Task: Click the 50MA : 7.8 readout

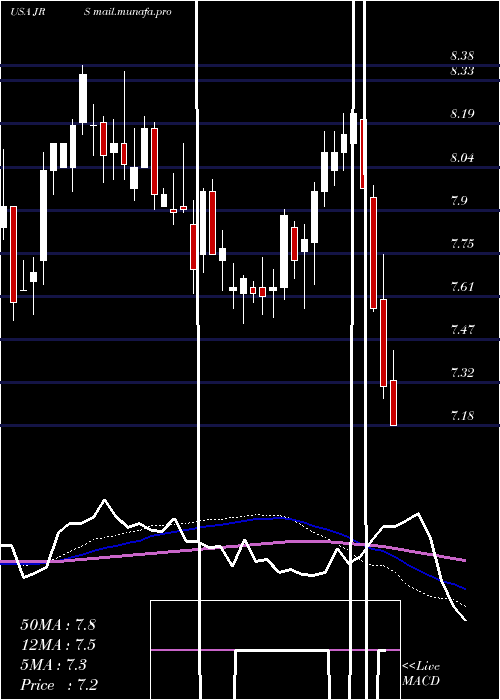Action: click(x=58, y=625)
